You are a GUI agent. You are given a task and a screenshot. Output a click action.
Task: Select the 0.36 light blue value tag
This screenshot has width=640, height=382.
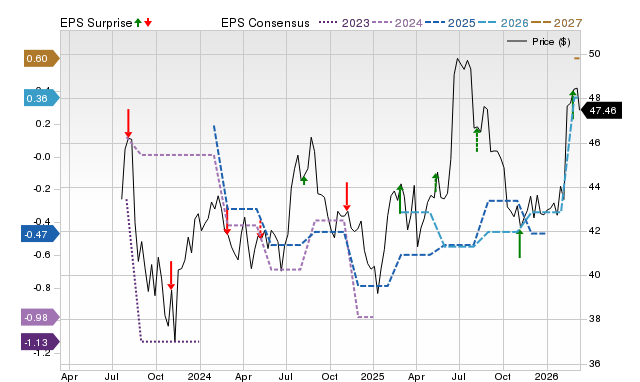tap(41, 98)
